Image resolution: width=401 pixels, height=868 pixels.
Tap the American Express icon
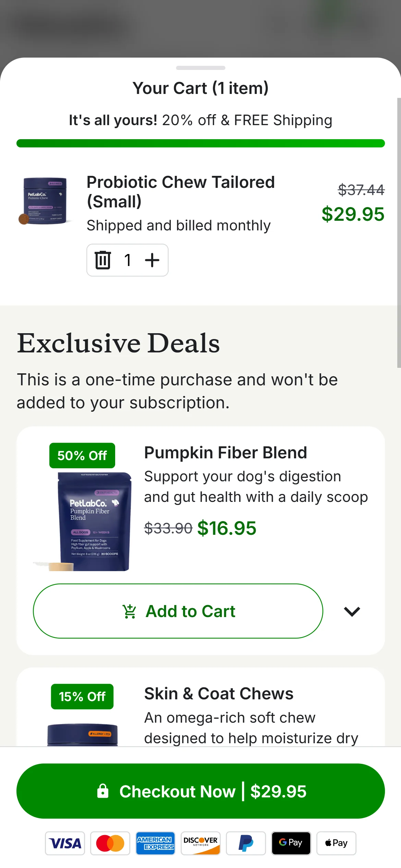point(155,843)
